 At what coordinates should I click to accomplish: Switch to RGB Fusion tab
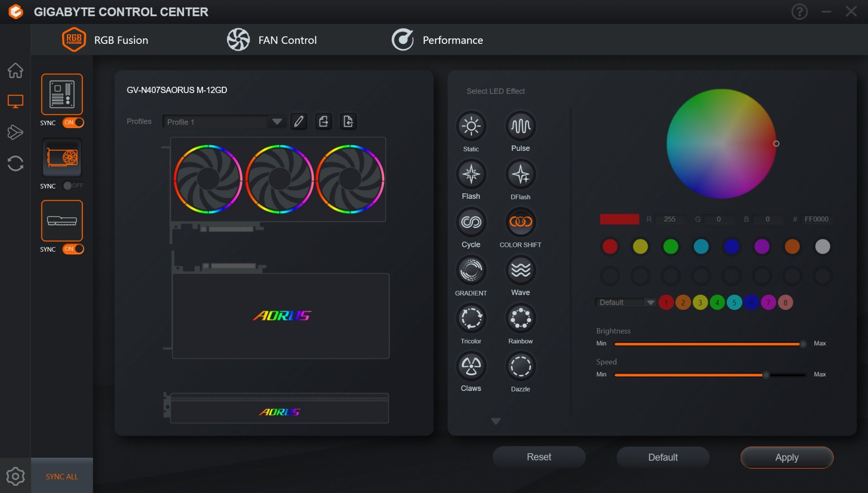pyautogui.click(x=105, y=40)
